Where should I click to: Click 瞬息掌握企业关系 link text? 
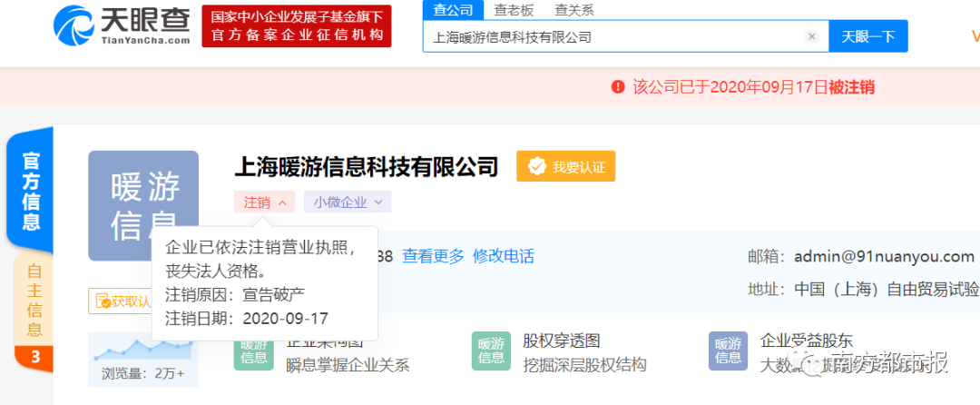point(348,365)
